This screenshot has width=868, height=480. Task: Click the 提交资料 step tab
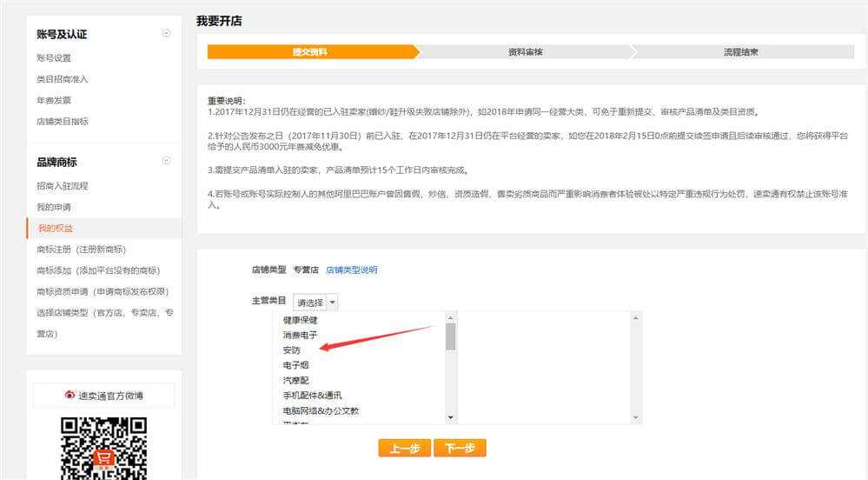pyautogui.click(x=310, y=52)
